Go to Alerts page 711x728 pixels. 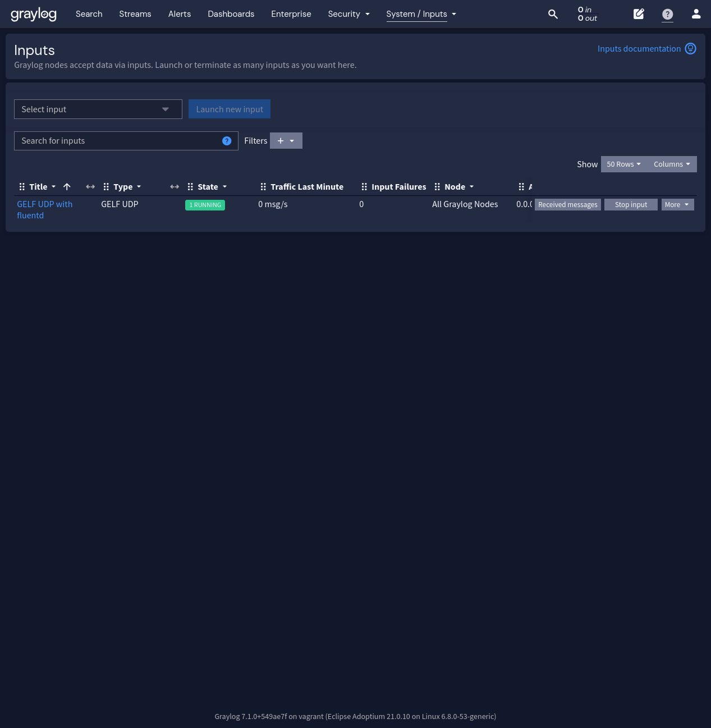click(180, 14)
